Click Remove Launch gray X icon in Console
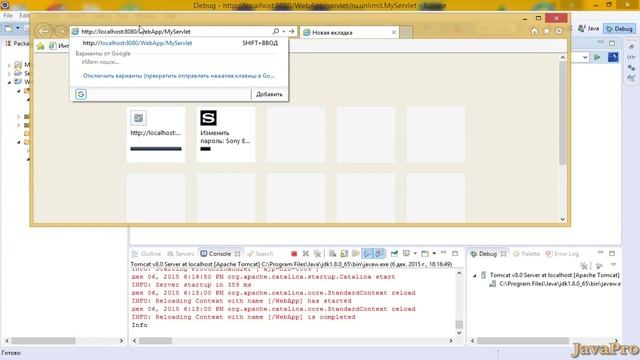 [306, 254]
